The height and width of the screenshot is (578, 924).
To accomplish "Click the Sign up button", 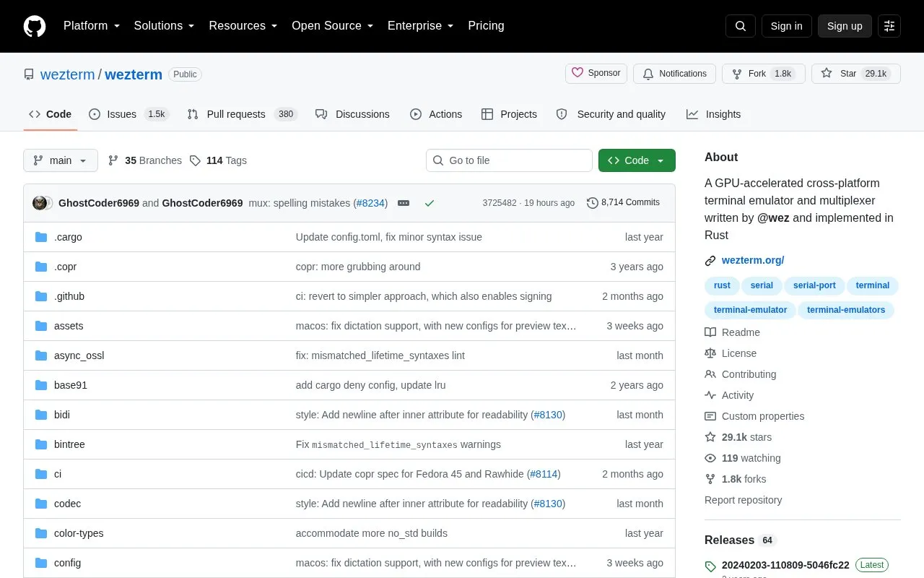I will coord(845,26).
